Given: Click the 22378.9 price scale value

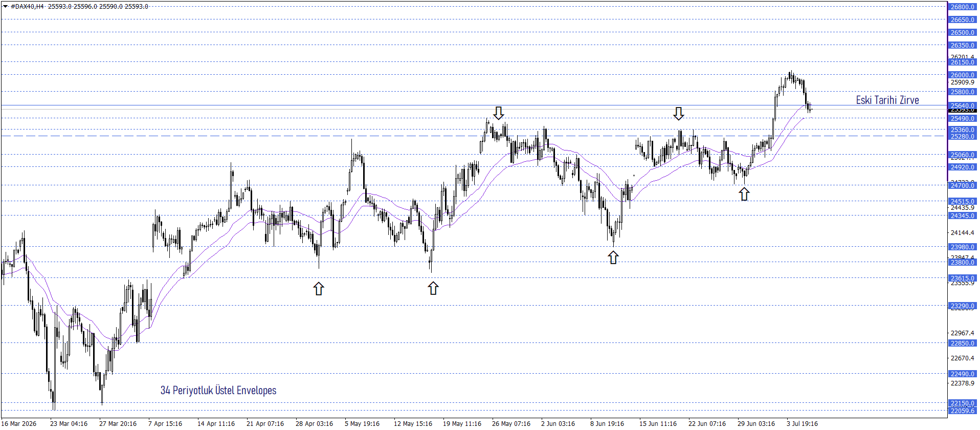Looking at the screenshot, I should point(962,383).
